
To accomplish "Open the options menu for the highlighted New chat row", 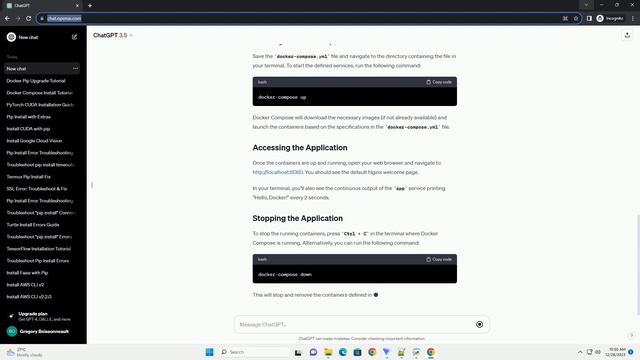I will 76,69.
